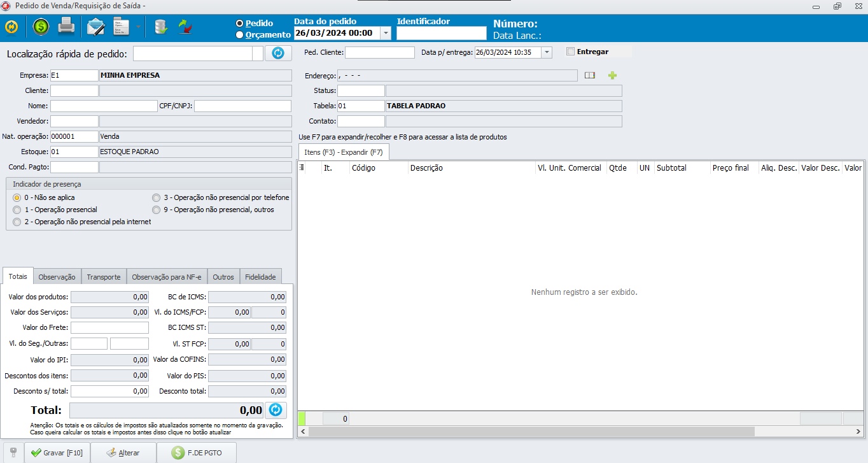Select the Orçamento radio button
The height and width of the screenshot is (463, 868).
[240, 35]
